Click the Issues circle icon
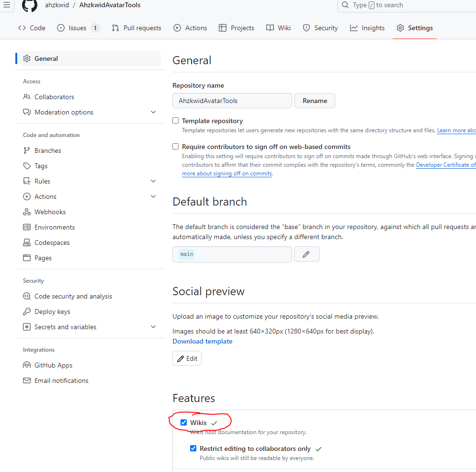Screen dimensions: 476x472 pos(61,28)
